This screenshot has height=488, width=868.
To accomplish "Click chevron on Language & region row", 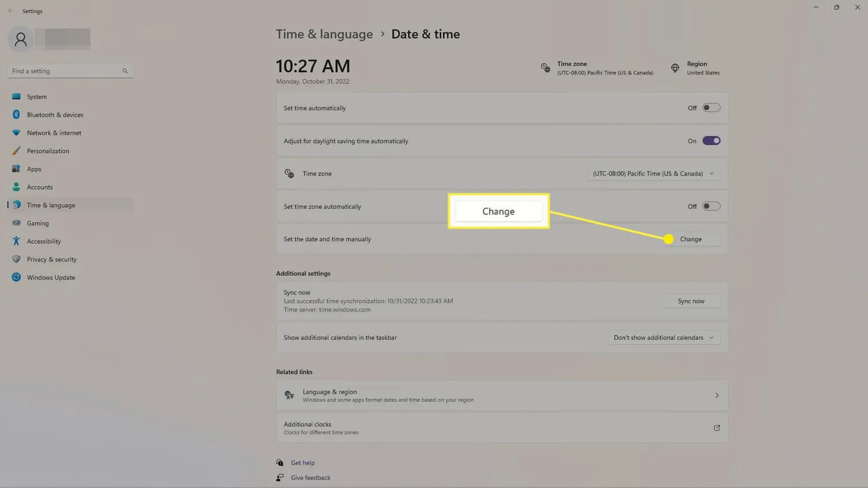I will pos(716,395).
